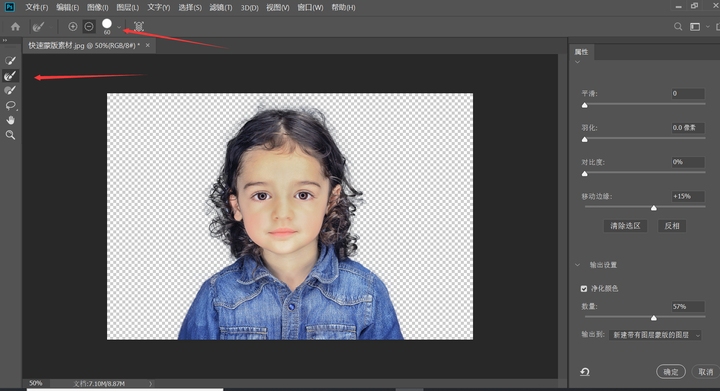This screenshot has width=720, height=391.
Task: Open the 输出到 dropdown list
Action: pos(655,335)
